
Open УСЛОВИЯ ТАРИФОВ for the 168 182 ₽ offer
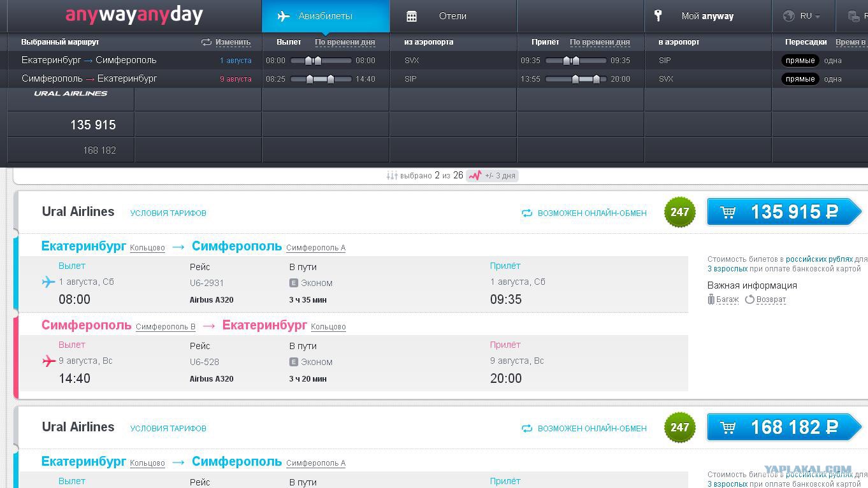(168, 429)
